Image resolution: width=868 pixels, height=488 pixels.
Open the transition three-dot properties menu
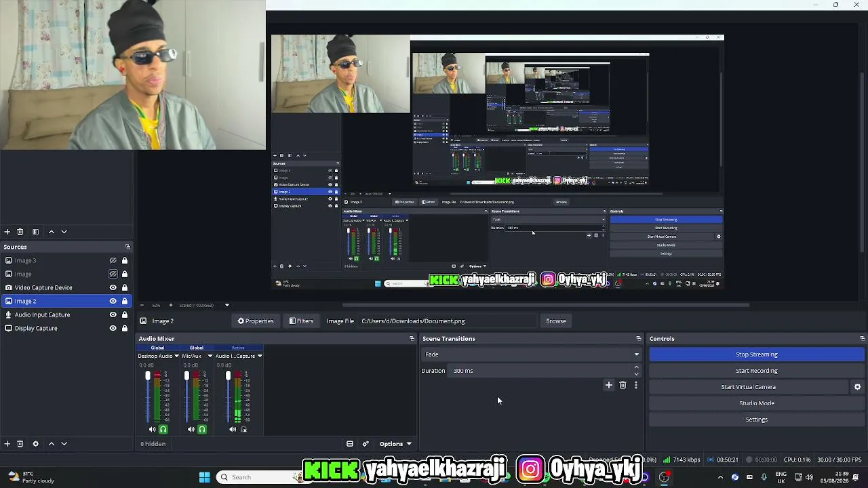click(x=636, y=386)
